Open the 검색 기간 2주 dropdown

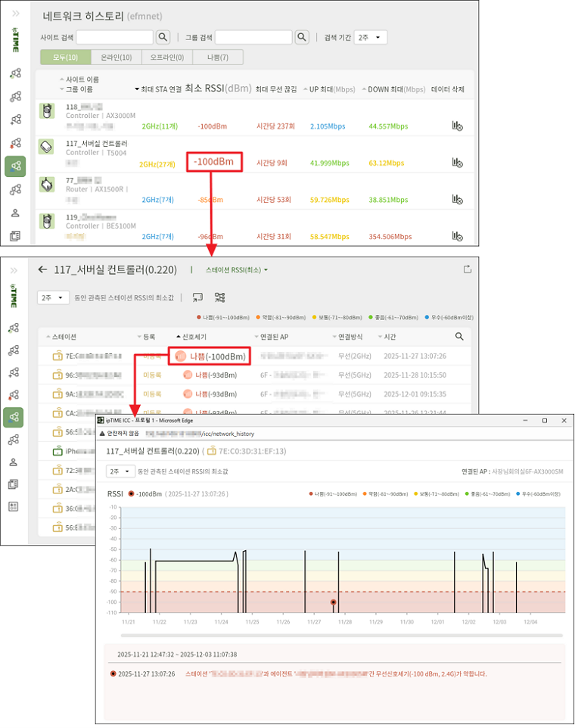tap(371, 37)
